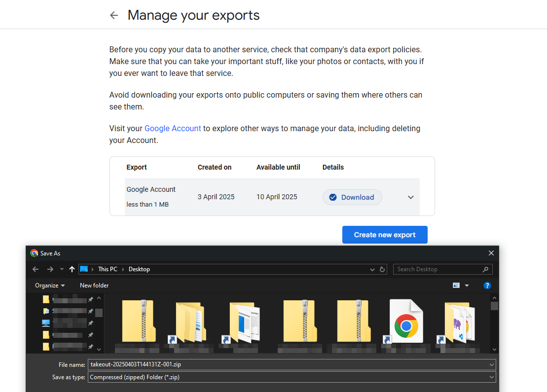Click the PC icon in the address bar

click(84, 269)
